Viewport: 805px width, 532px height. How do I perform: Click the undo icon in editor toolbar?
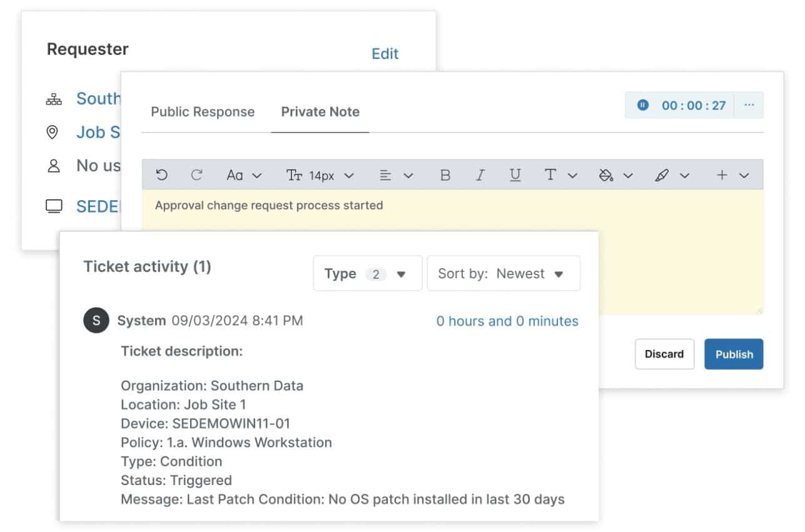pos(162,175)
